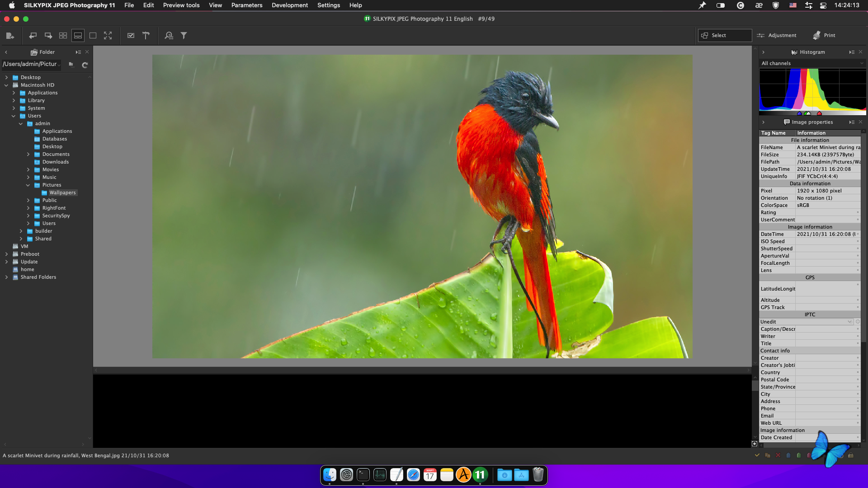Click the full screen preview icon
Screen dimensions: 868x488
(x=108, y=36)
